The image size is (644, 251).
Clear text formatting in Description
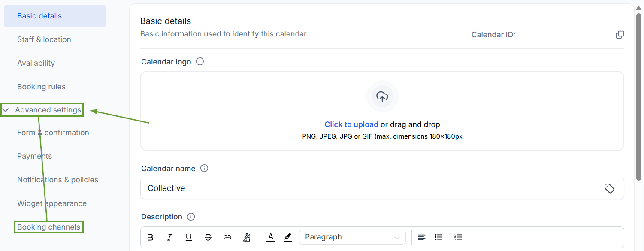[247, 237]
